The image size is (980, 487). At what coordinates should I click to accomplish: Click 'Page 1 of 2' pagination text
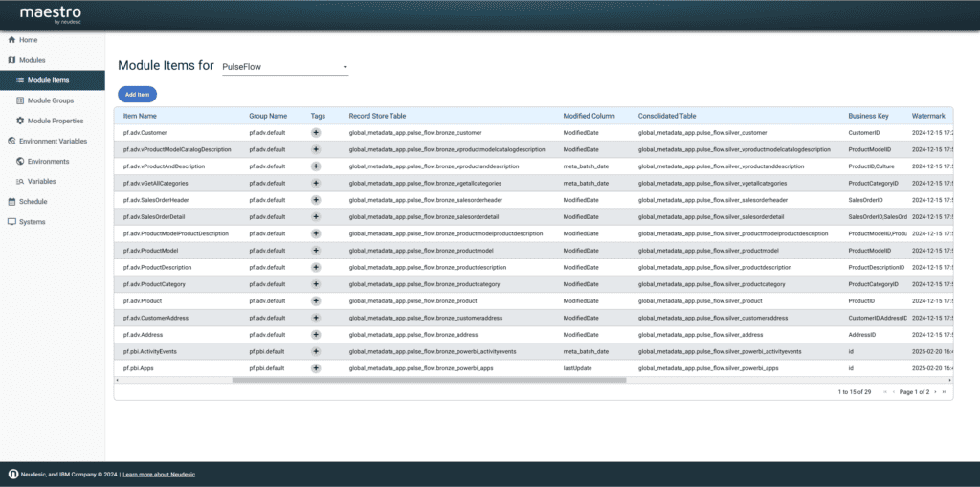click(x=914, y=392)
